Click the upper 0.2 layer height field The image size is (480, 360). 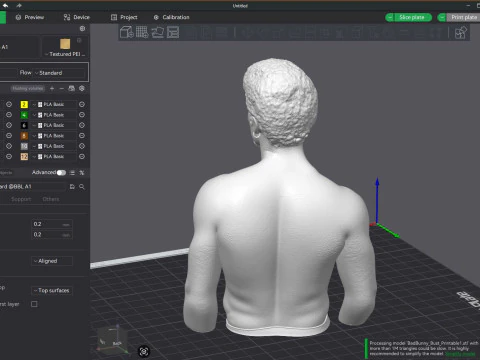tap(52, 224)
